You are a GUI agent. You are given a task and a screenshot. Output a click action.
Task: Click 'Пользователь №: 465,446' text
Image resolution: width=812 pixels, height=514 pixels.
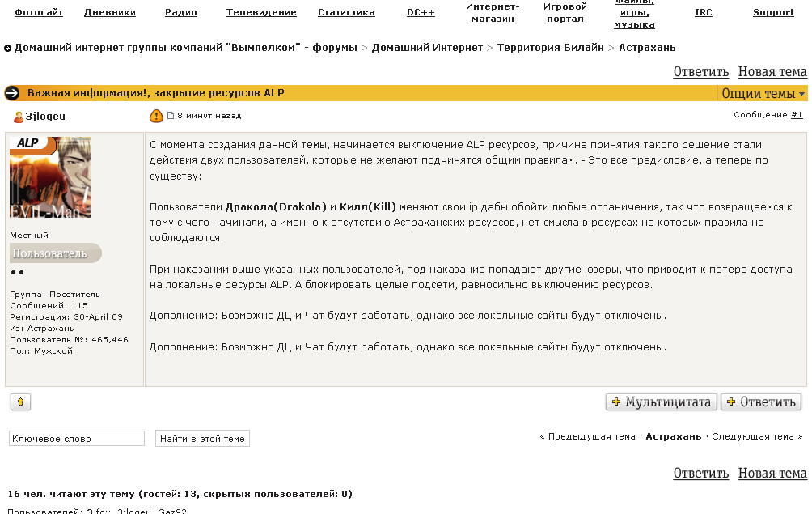coord(69,340)
